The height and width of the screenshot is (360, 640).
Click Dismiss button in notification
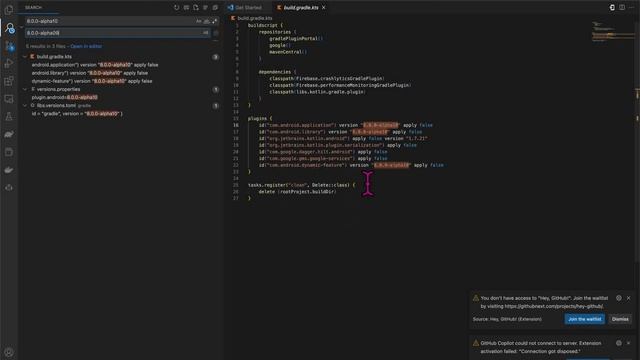click(620, 319)
